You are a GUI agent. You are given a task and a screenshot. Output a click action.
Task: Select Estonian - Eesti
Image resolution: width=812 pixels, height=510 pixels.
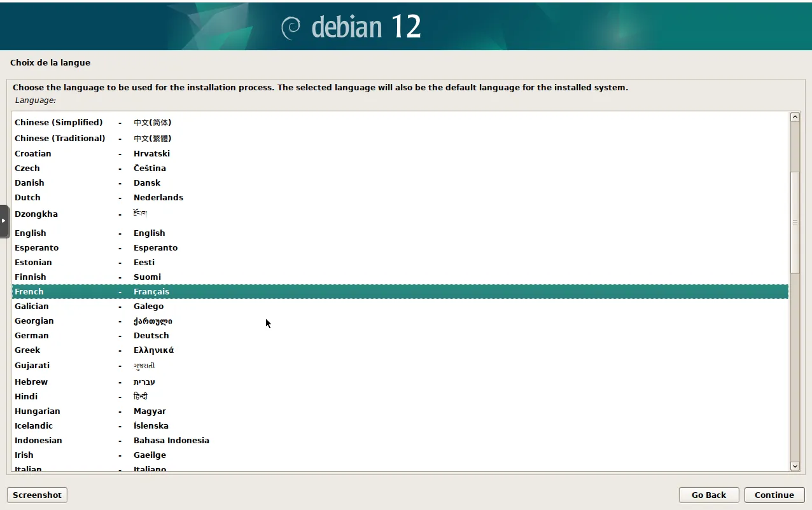(400, 262)
